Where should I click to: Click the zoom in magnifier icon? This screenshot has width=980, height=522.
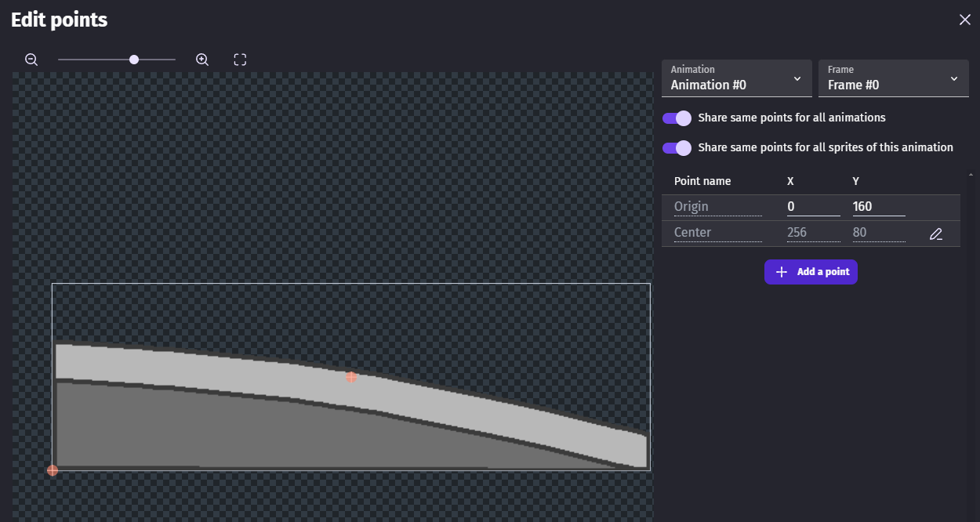click(202, 60)
